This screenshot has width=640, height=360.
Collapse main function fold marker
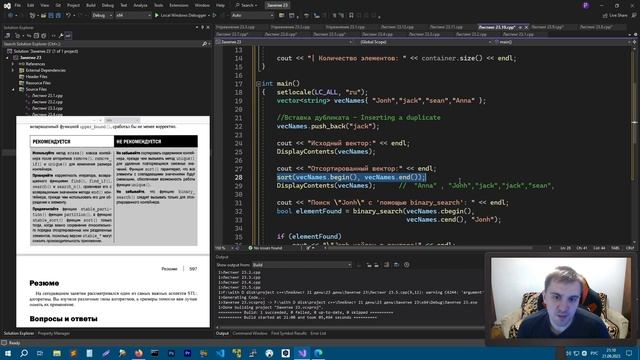258,84
